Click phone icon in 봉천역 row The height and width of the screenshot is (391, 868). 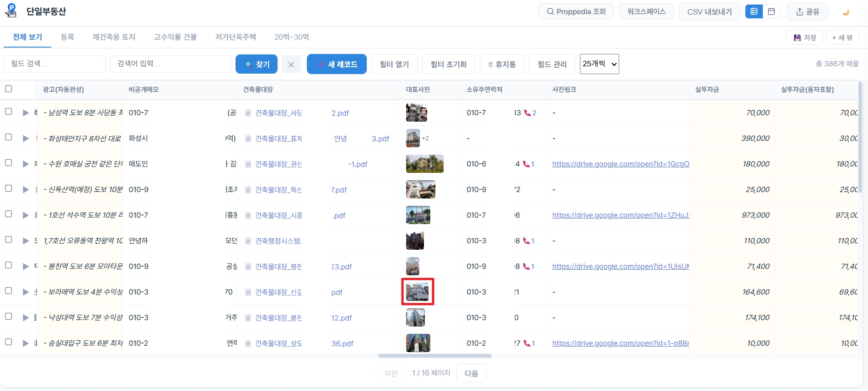pos(526,266)
